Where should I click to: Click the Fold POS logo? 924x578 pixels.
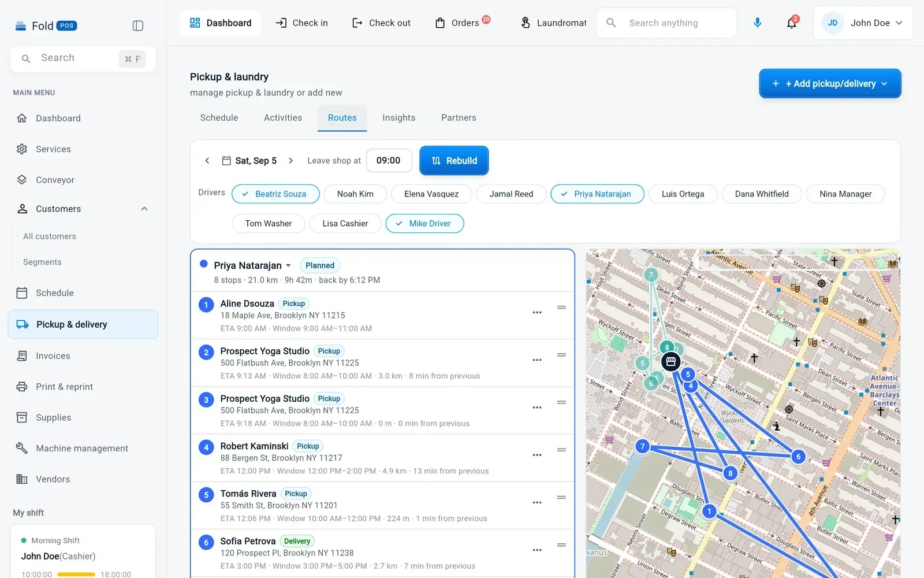46,25
